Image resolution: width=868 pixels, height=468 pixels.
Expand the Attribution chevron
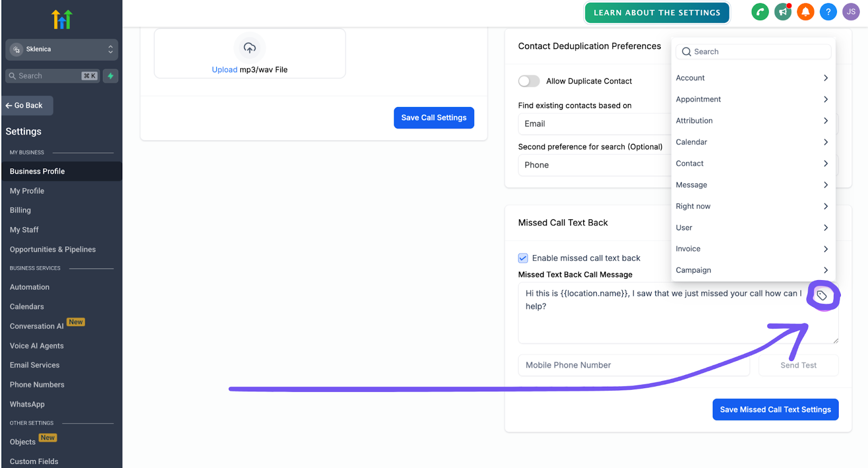(x=826, y=121)
